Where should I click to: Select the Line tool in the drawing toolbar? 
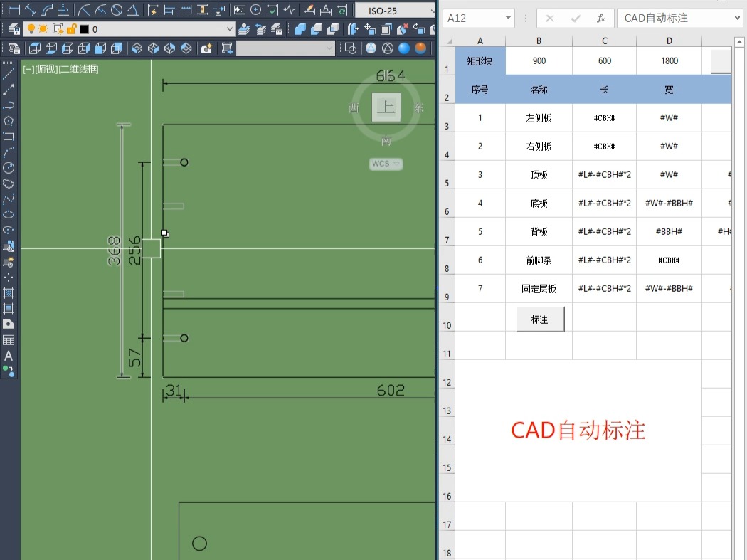tap(9, 73)
